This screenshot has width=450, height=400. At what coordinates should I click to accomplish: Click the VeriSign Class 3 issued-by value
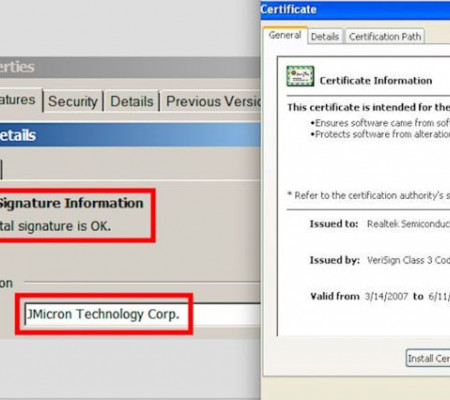(x=408, y=260)
